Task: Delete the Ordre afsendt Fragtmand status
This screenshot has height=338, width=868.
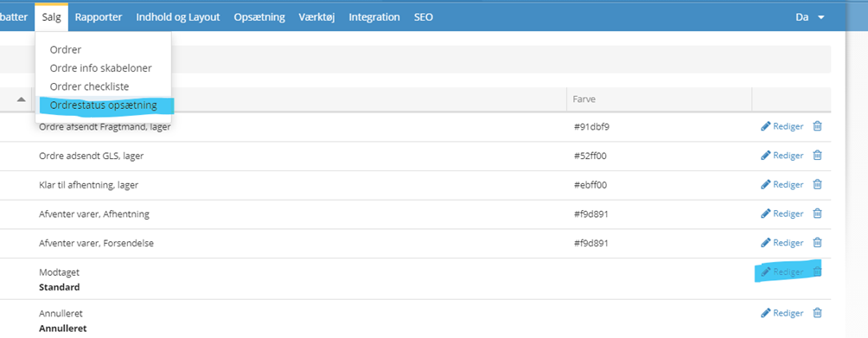Action: coord(817,126)
